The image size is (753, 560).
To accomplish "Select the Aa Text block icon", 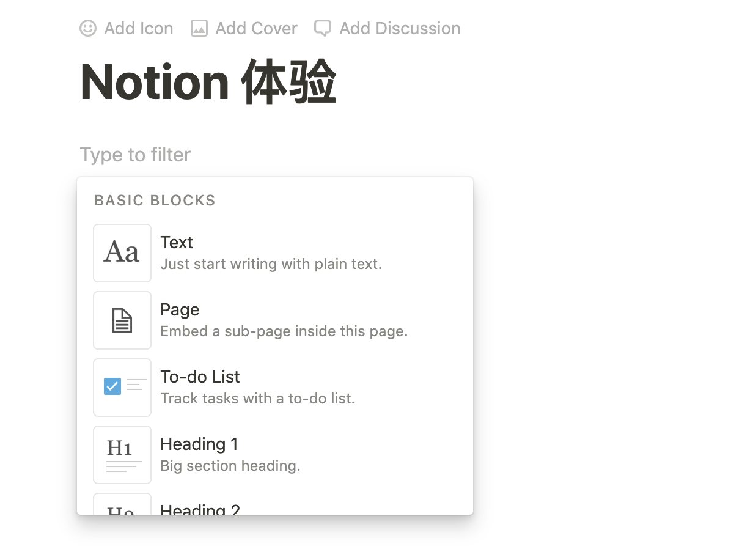I will coord(122,253).
